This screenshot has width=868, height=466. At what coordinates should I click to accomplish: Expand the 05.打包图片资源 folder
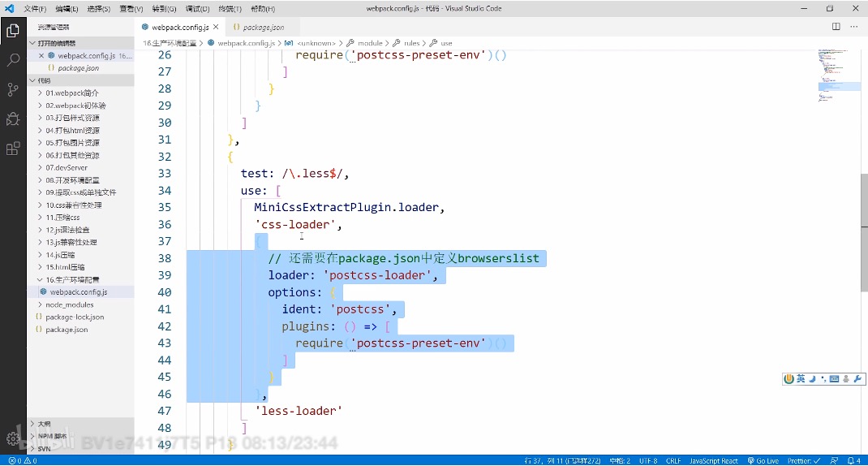pos(81,143)
